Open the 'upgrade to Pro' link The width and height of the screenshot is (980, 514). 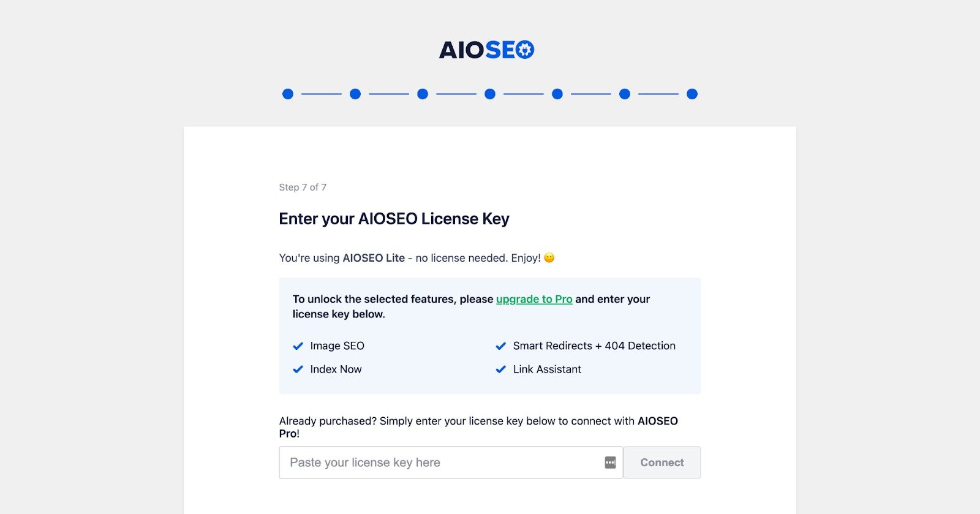[x=534, y=299]
